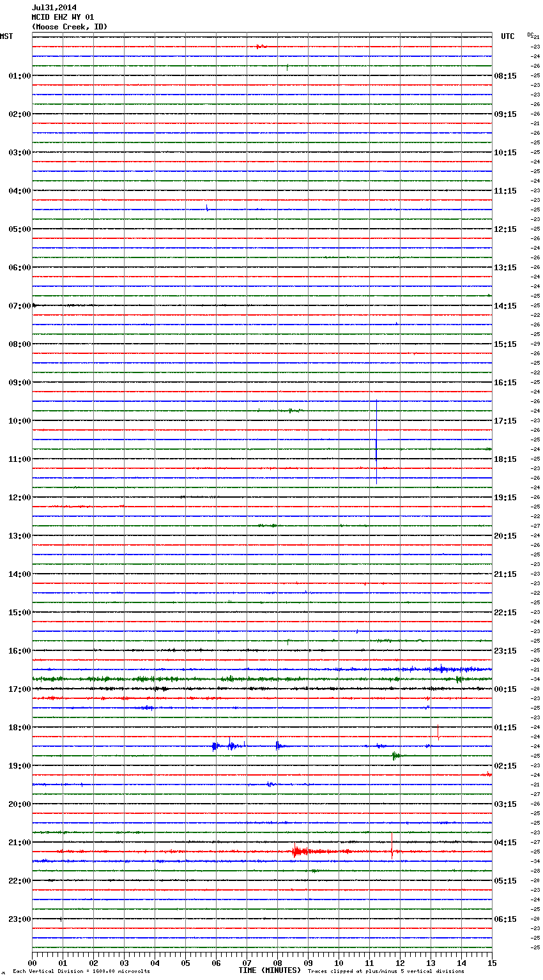Select the 04:00 MST hour label
Viewport: 543px width, 980px height.
(x=20, y=191)
